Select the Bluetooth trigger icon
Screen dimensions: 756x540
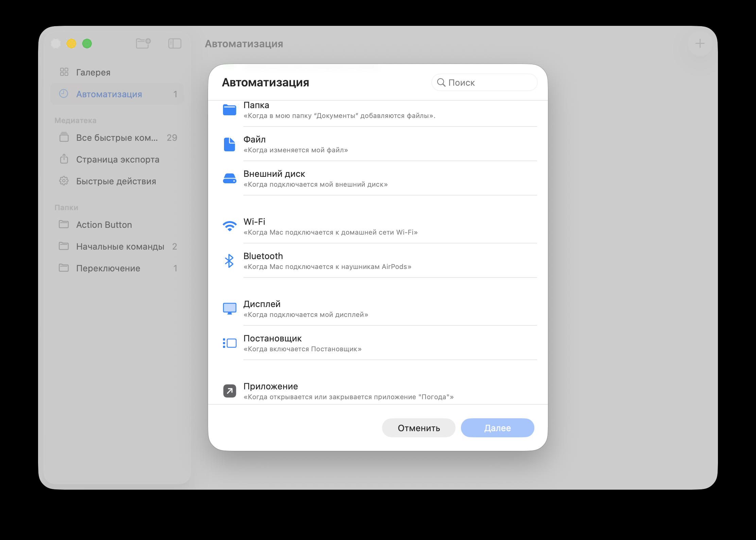click(x=229, y=261)
